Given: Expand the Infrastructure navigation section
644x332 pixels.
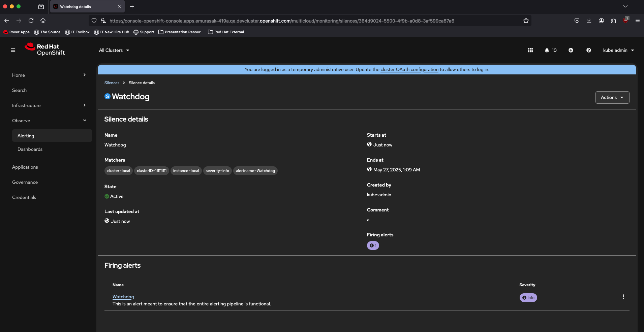Looking at the screenshot, I should pos(49,105).
